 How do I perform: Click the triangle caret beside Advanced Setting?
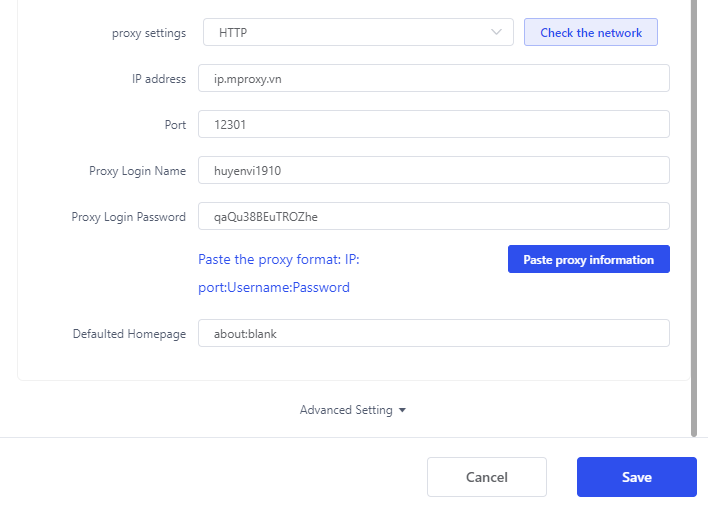coord(402,410)
